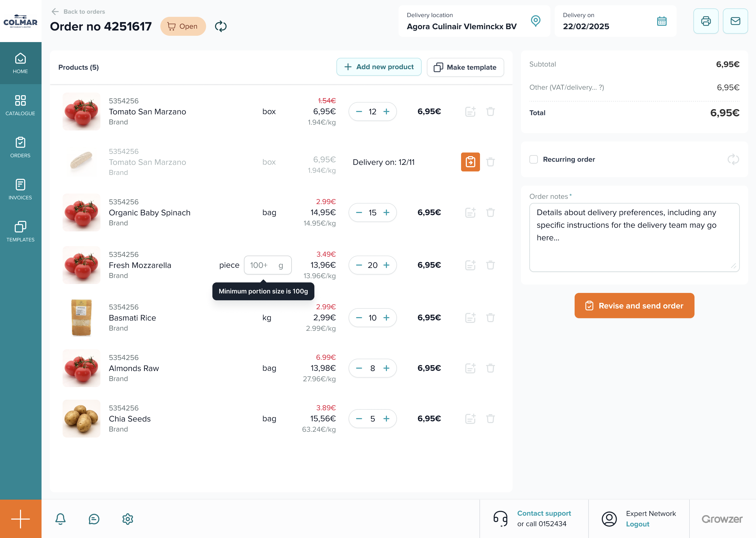Viewport: 756px width, 538px height.
Task: Click the user profile avatar icon
Action: [x=609, y=519]
